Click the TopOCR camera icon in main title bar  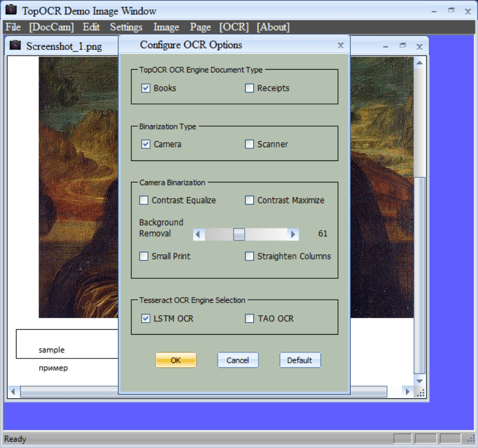pyautogui.click(x=11, y=10)
